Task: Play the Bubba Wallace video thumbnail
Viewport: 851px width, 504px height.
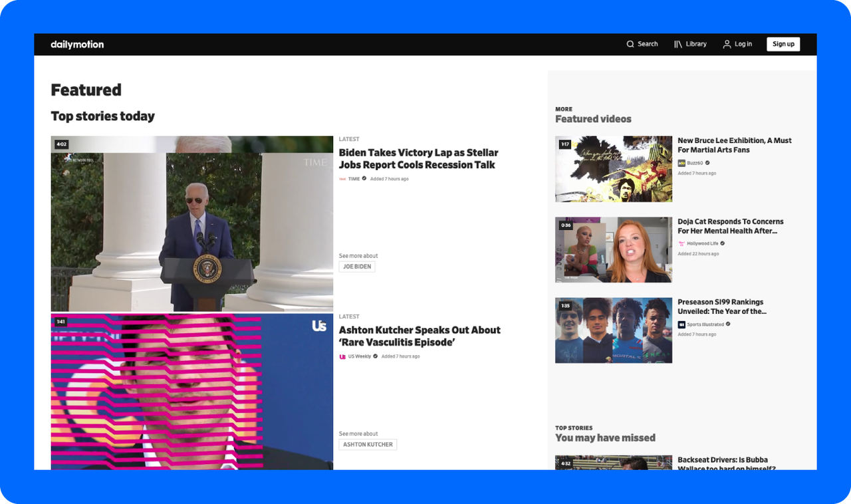Action: point(613,463)
